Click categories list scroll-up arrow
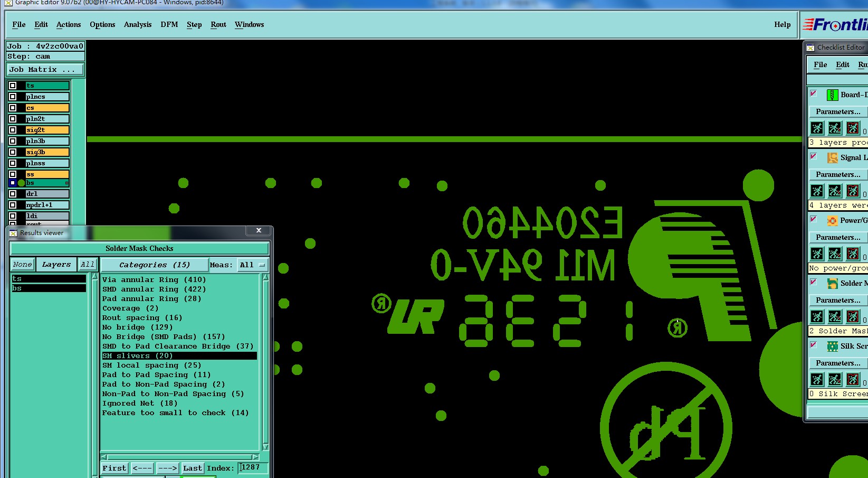 pyautogui.click(x=265, y=277)
